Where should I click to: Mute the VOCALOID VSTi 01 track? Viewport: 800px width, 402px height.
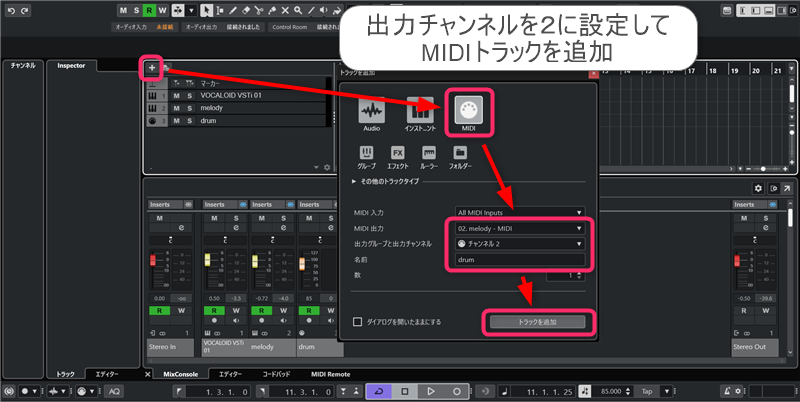click(177, 95)
